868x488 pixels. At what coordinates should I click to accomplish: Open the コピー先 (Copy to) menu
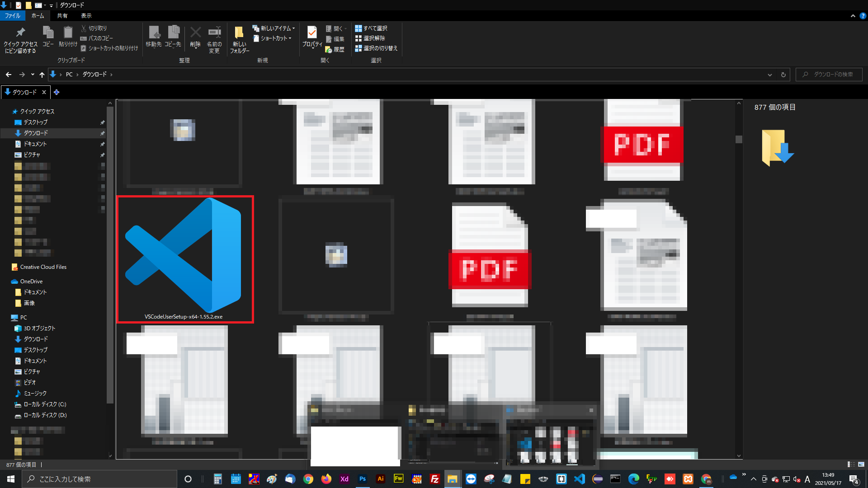click(173, 37)
